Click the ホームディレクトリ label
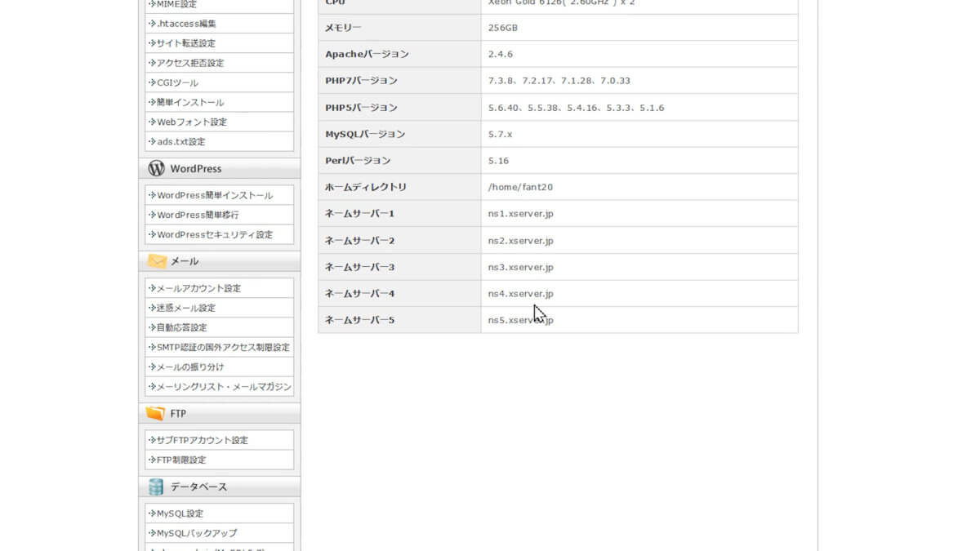The image size is (980, 551). pos(366,187)
